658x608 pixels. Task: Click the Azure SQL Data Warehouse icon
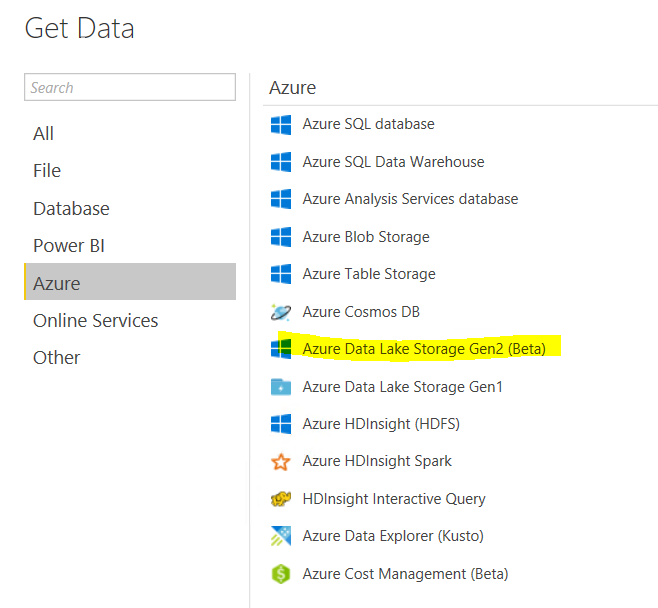coord(281,162)
